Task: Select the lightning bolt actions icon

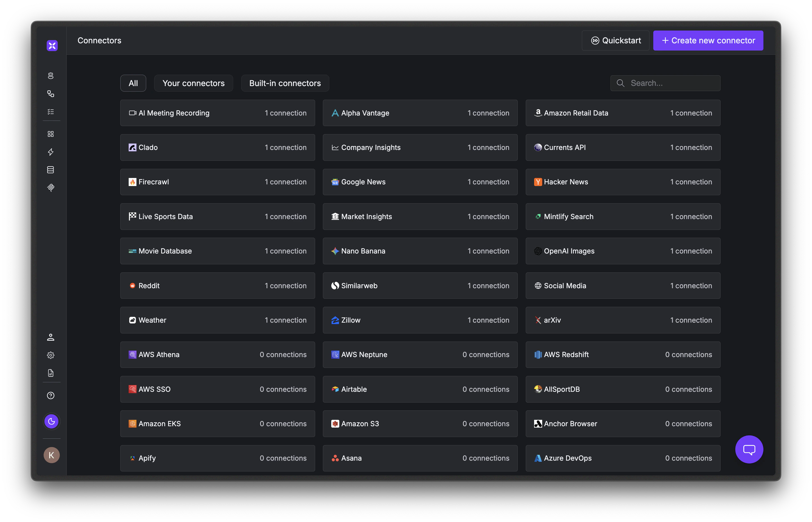Action: (x=51, y=152)
